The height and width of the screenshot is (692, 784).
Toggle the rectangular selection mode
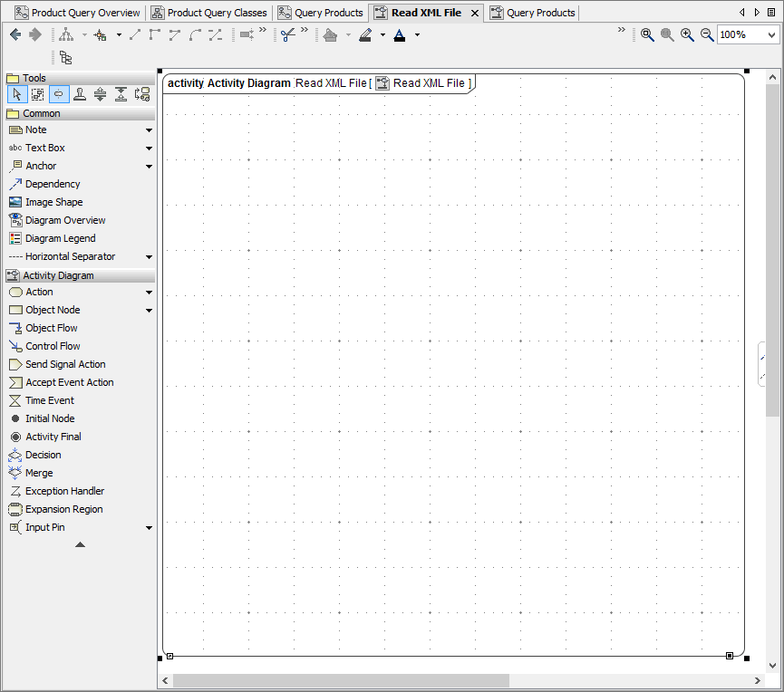tap(37, 93)
